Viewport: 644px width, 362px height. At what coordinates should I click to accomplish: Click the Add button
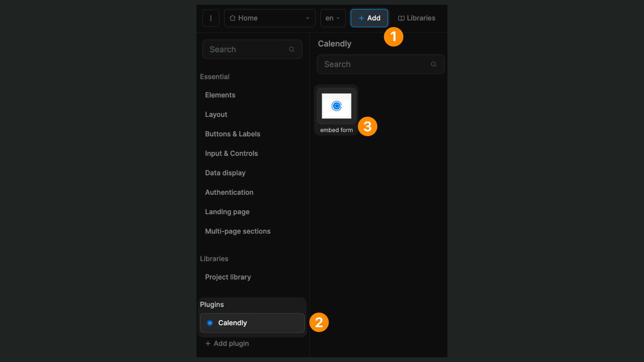[369, 18]
